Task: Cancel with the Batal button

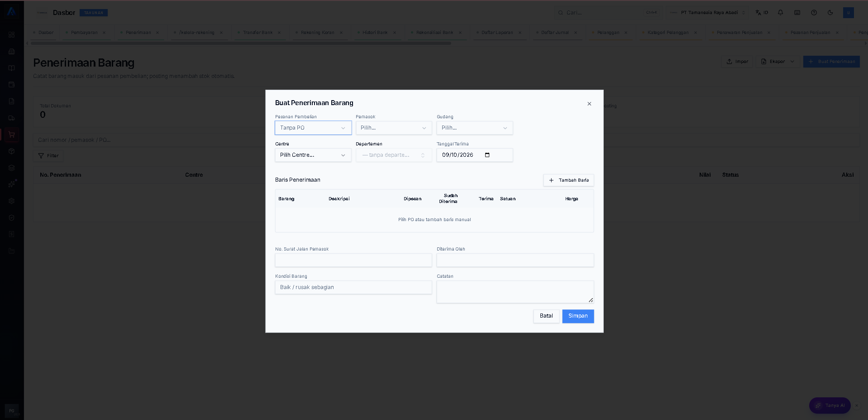Action: click(x=546, y=316)
